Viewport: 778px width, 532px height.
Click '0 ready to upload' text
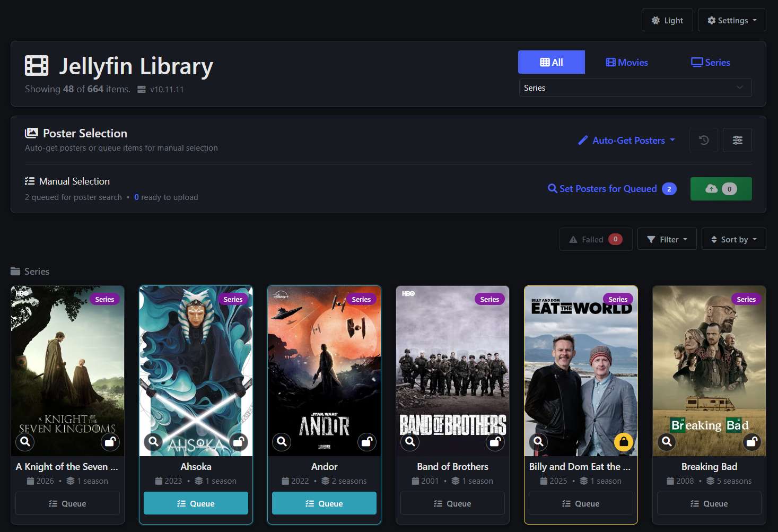(x=166, y=197)
